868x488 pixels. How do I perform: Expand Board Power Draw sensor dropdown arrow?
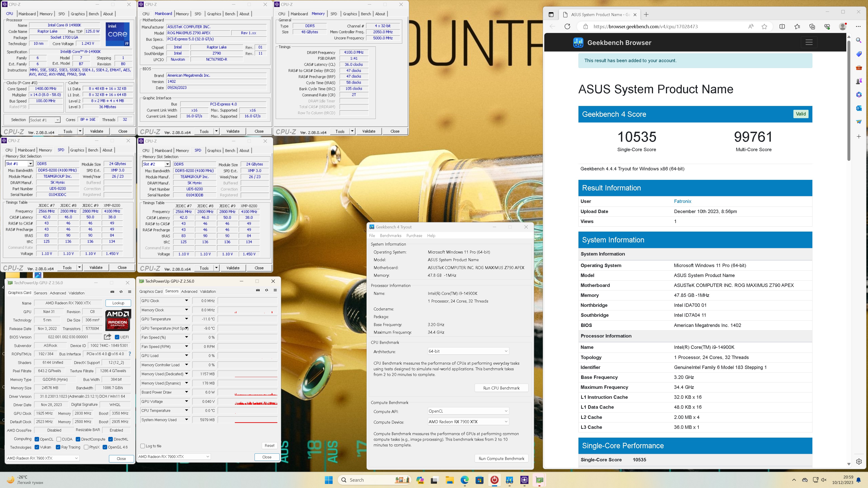pyautogui.click(x=186, y=392)
